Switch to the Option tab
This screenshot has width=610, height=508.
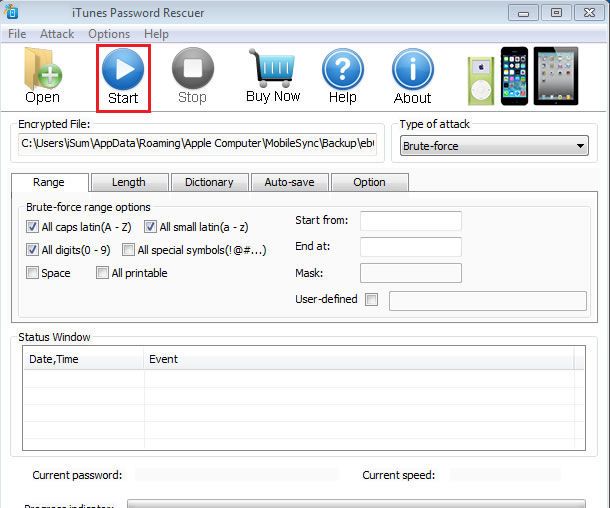point(370,182)
